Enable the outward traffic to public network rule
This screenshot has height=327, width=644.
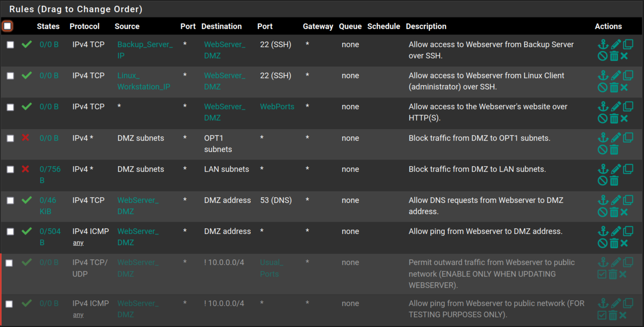point(602,274)
